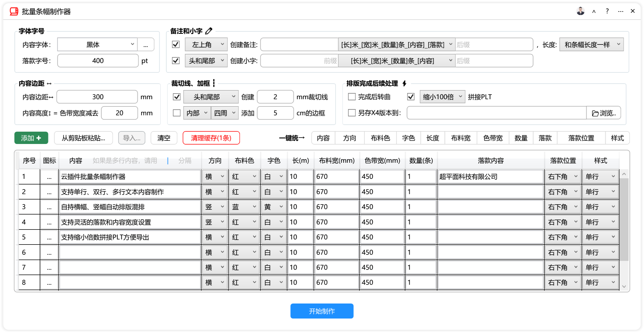644x333 pixels.
Task: Toggle the 拼接PLT checkbox
Action: coord(411,97)
